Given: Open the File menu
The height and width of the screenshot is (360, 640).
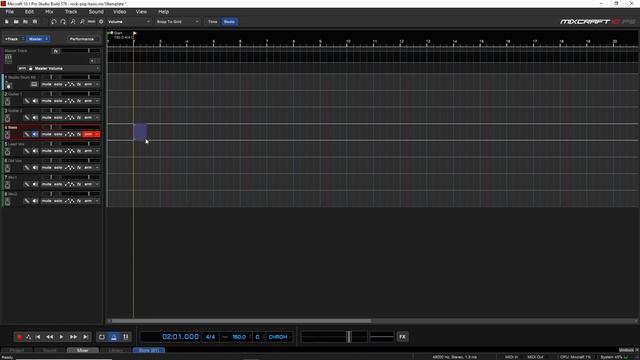Looking at the screenshot, I should pyautogui.click(x=9, y=12).
